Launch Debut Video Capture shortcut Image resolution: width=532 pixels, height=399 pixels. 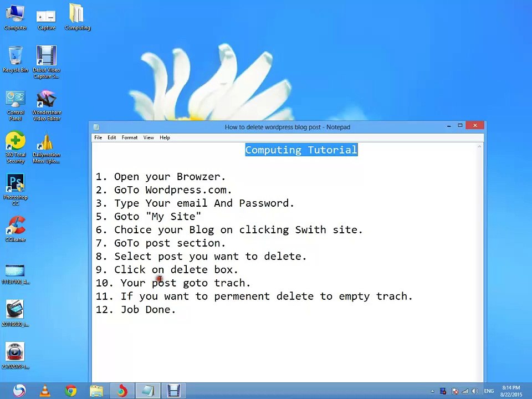coord(47,62)
